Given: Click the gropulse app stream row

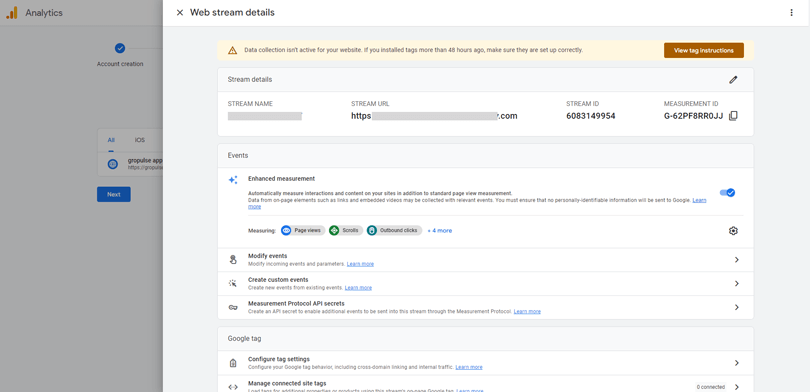Looking at the screenshot, I should [x=130, y=164].
